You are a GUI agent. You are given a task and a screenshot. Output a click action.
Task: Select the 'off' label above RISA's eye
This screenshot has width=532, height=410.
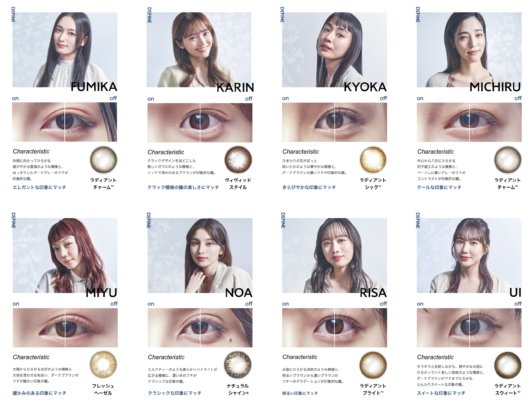tap(383, 304)
